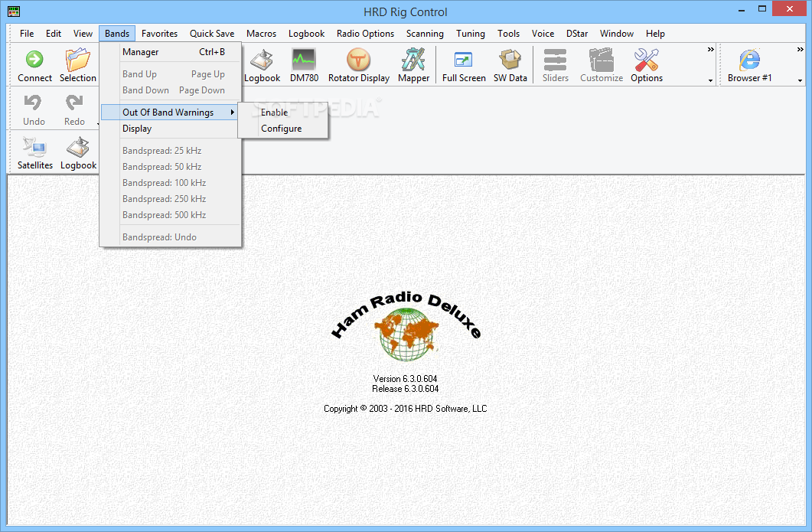Choose Display in the Bands menu
This screenshot has height=532, width=812.
tap(171, 129)
